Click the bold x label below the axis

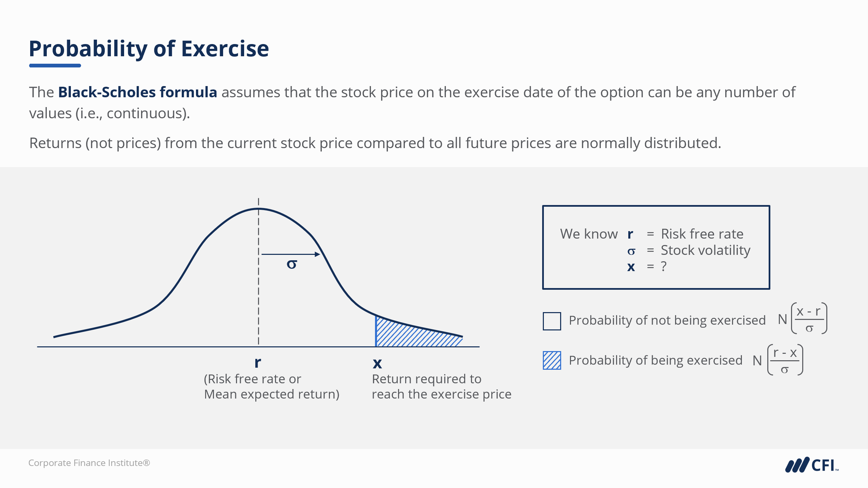tap(377, 363)
